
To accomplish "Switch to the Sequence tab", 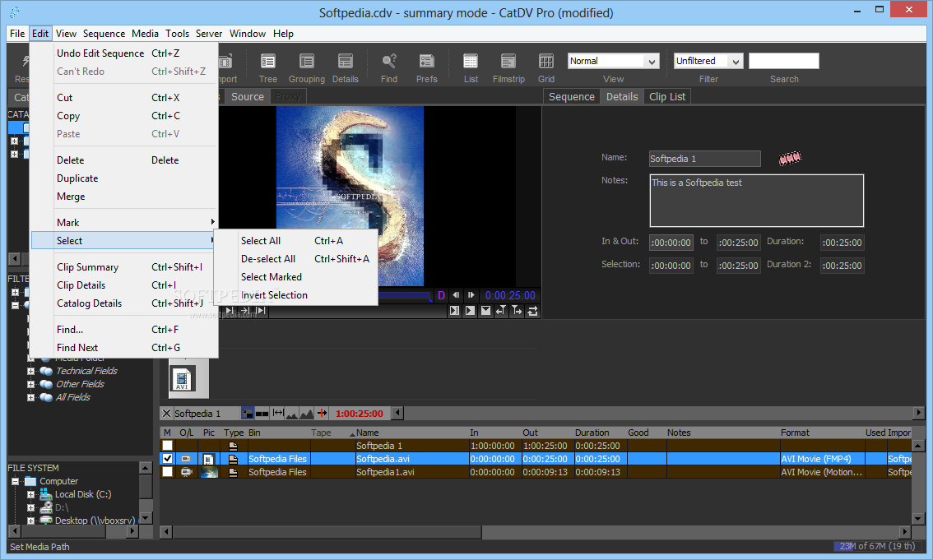I will tap(571, 96).
